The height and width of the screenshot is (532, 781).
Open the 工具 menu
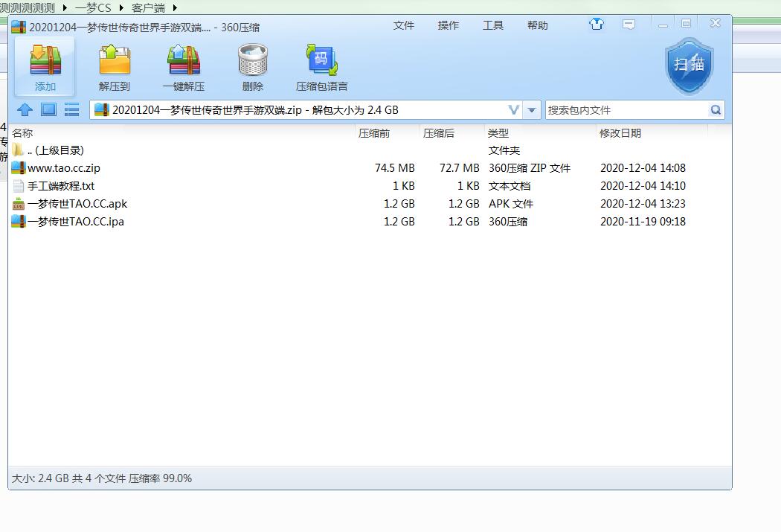(x=492, y=25)
